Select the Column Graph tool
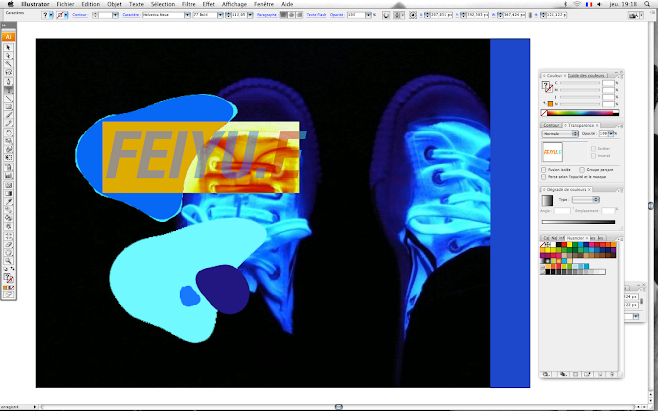Screen dimensions: 658x411 coord(8,175)
